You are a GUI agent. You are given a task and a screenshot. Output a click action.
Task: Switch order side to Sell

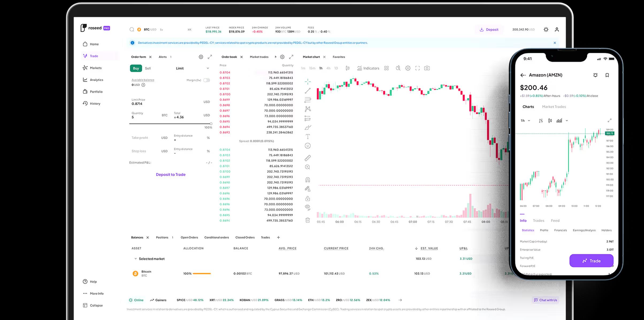click(x=148, y=68)
